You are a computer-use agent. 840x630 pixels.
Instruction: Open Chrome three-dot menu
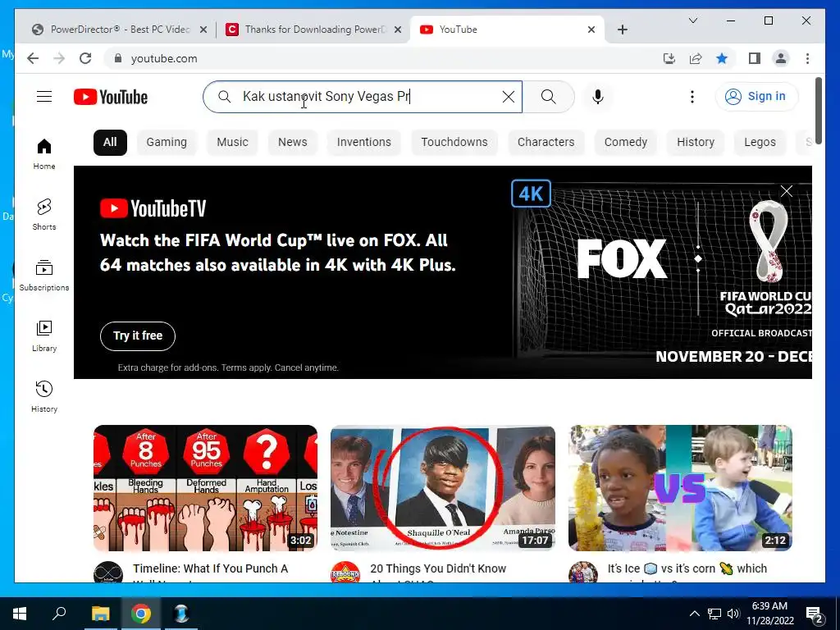(x=807, y=58)
